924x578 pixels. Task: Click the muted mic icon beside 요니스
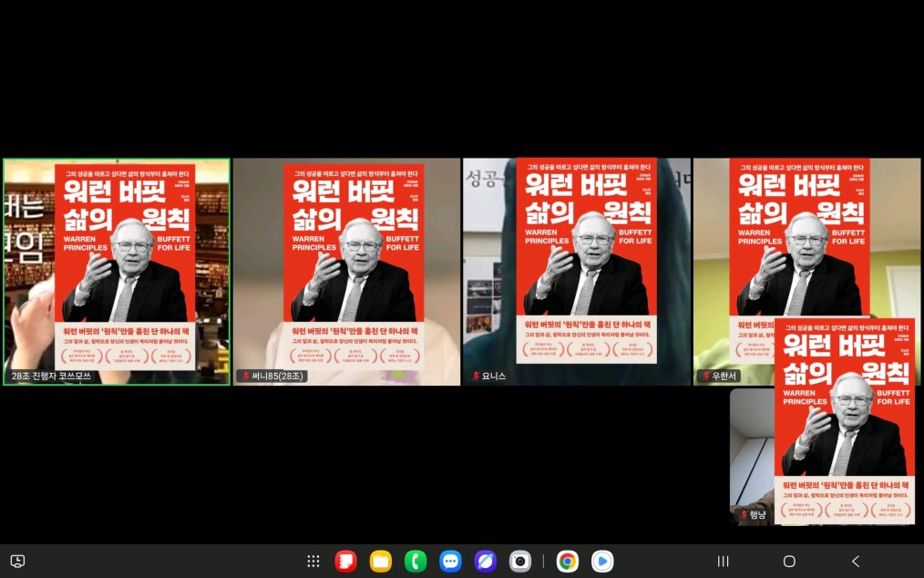tap(476, 376)
